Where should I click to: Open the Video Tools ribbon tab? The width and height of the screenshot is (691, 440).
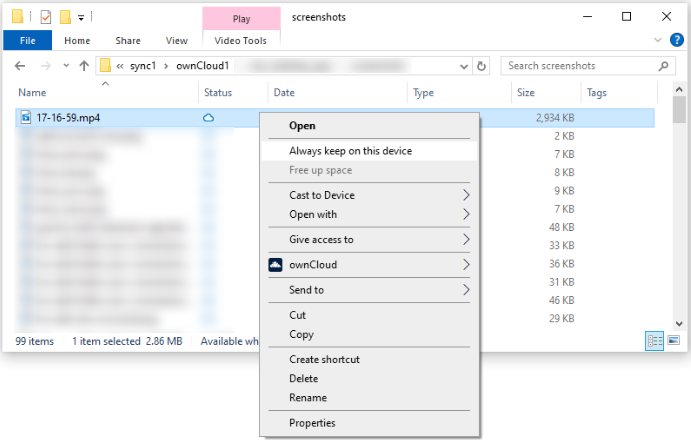[x=241, y=41]
